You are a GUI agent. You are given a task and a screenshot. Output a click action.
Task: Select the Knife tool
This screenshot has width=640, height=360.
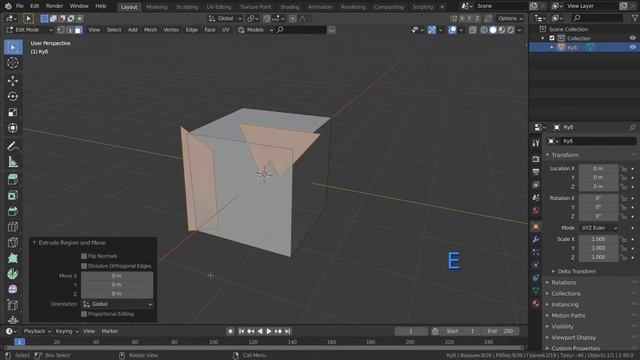[13, 242]
